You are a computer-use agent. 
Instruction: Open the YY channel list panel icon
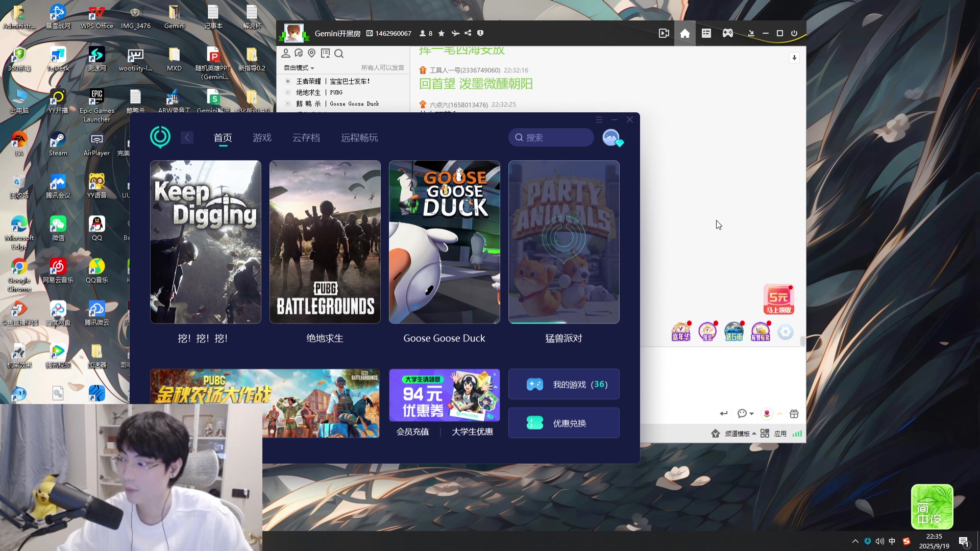coord(706,33)
